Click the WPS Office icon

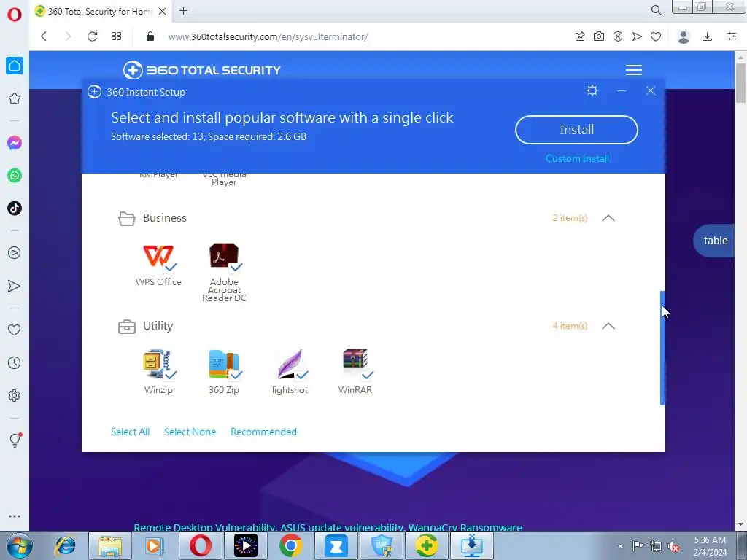(x=158, y=256)
